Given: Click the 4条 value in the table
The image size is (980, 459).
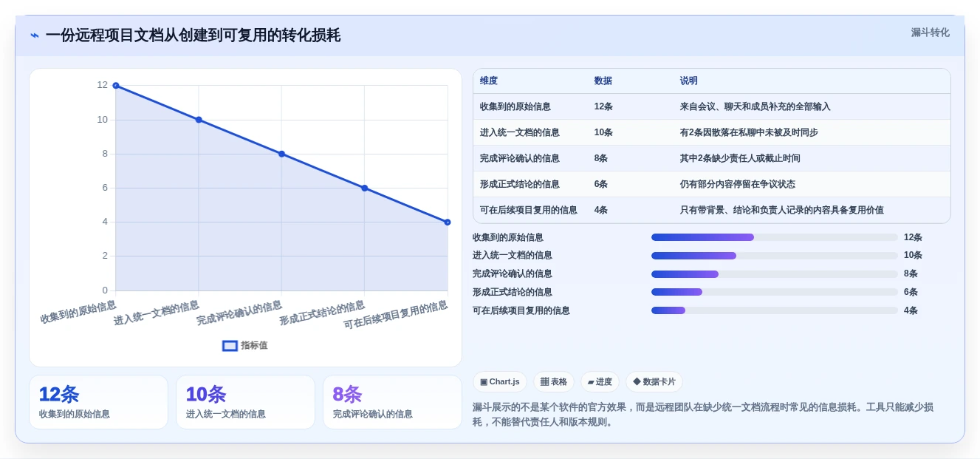Looking at the screenshot, I should (x=601, y=210).
